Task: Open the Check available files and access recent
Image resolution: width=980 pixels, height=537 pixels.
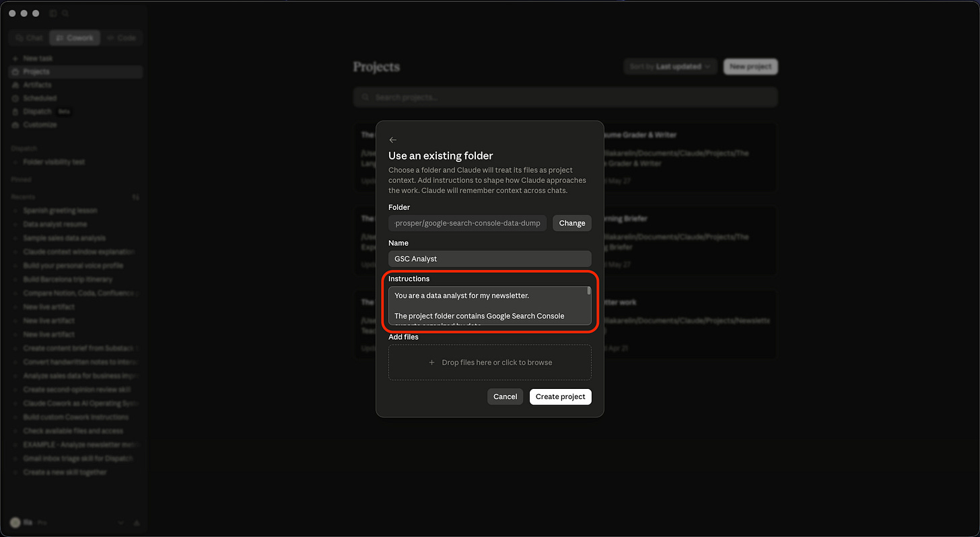Action: 76,431
